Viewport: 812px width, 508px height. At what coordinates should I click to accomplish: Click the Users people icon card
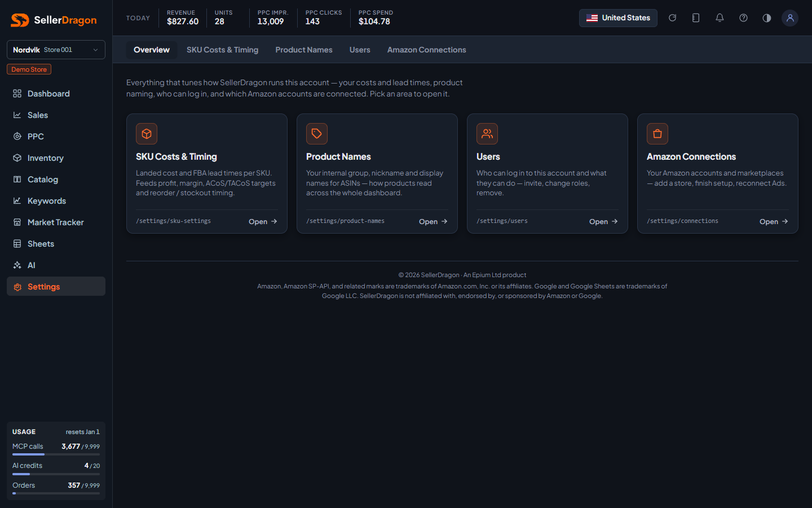487,134
